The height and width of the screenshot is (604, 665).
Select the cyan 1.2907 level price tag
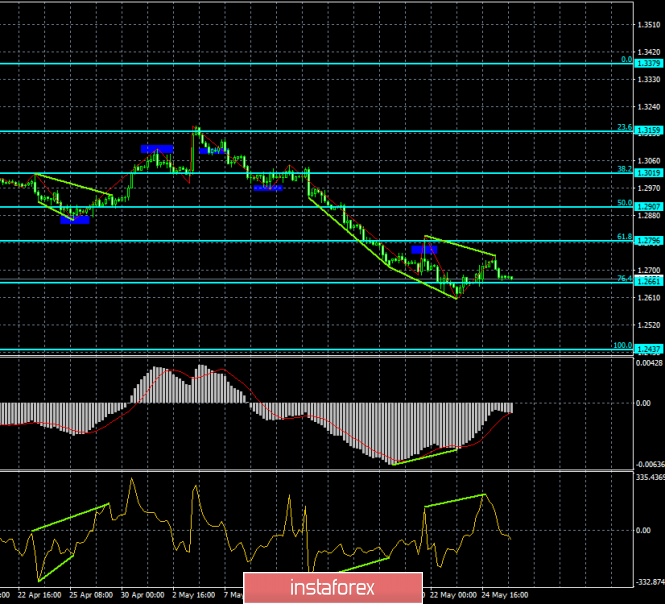tap(649, 207)
